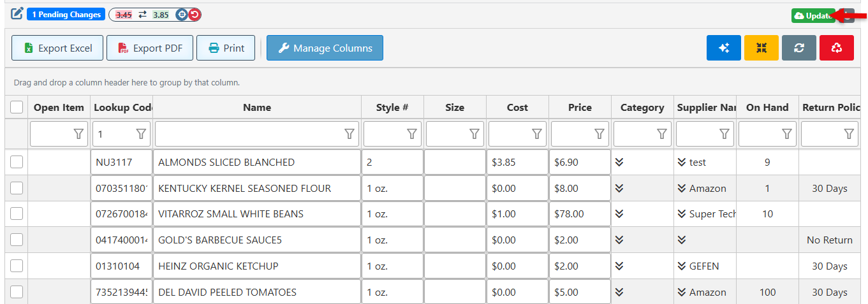Click the Lookup Code filter input field
This screenshot has height=304, width=868.
[x=114, y=134]
